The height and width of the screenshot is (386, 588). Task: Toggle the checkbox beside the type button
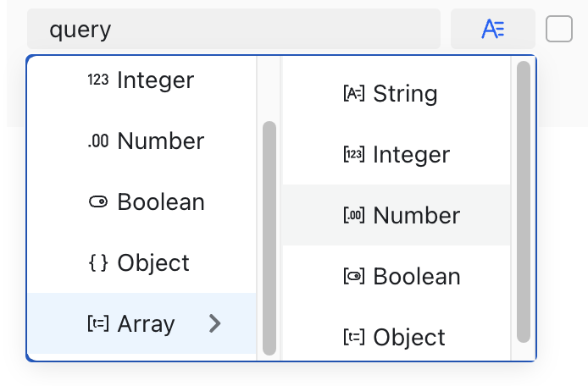558,29
